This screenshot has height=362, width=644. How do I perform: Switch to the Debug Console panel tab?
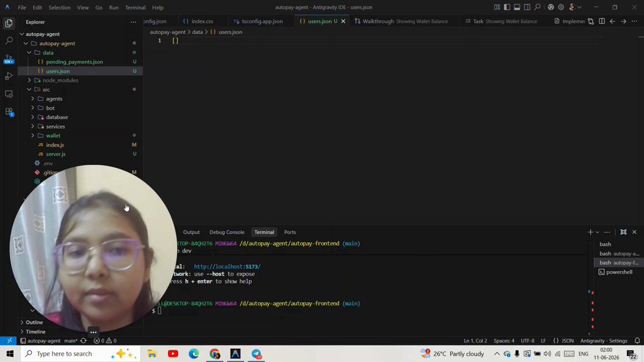pos(227,232)
